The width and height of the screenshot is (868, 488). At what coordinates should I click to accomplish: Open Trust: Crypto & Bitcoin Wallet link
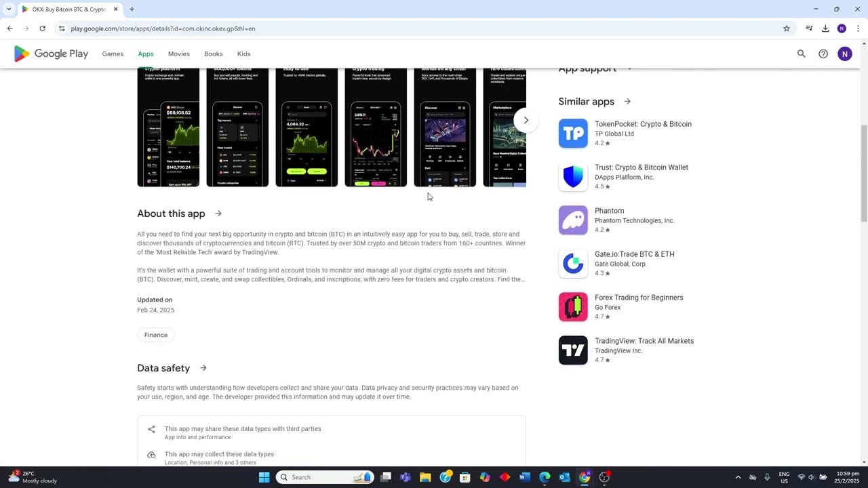point(641,167)
